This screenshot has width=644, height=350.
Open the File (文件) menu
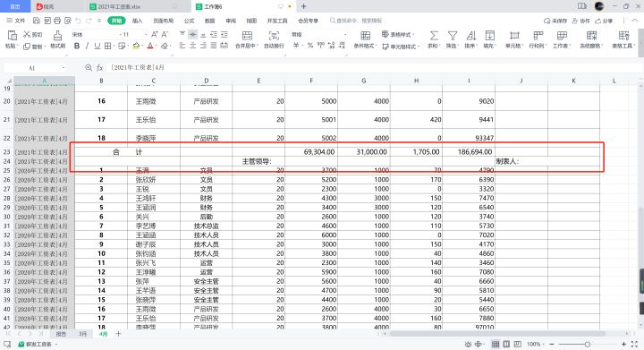coord(16,21)
